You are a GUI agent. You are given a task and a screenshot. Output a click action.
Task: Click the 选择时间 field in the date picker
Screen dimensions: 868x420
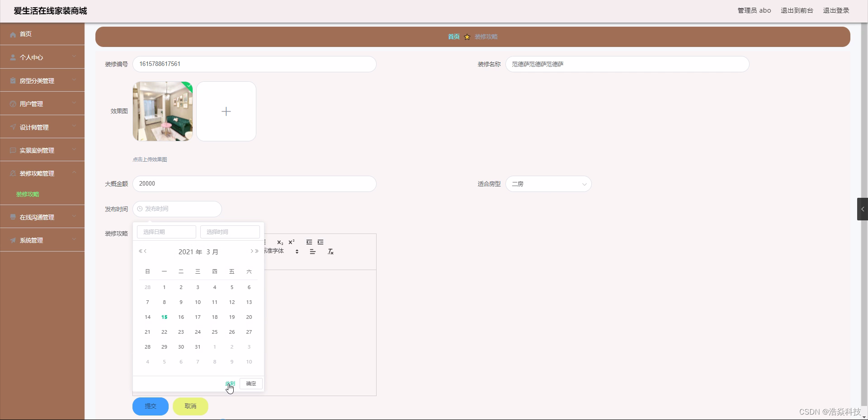(x=230, y=232)
